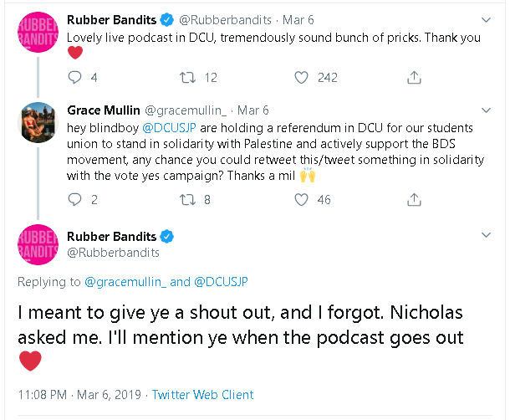Reply to Grace Mullin's referendum tweet
The image size is (510, 420).
tap(75, 200)
